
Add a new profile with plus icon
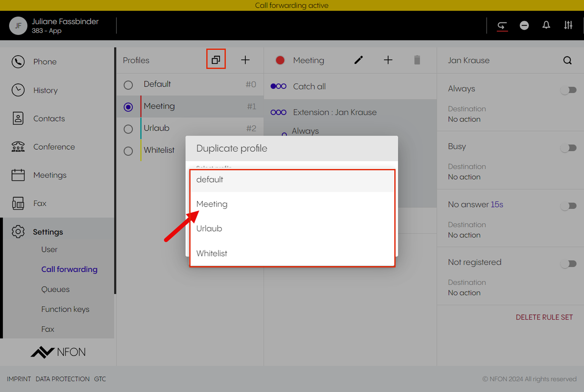click(x=245, y=60)
